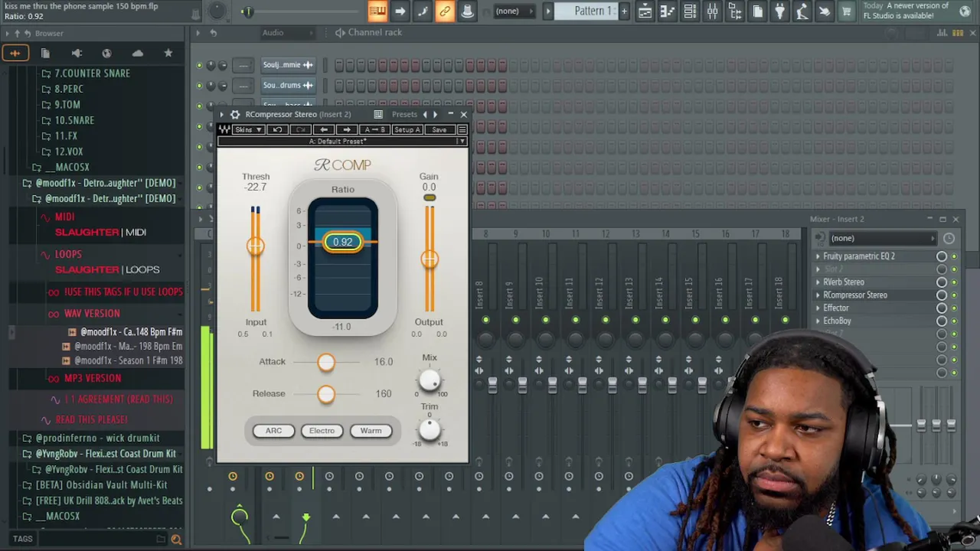
Task: Click the file icon in browser header
Action: 45,53
